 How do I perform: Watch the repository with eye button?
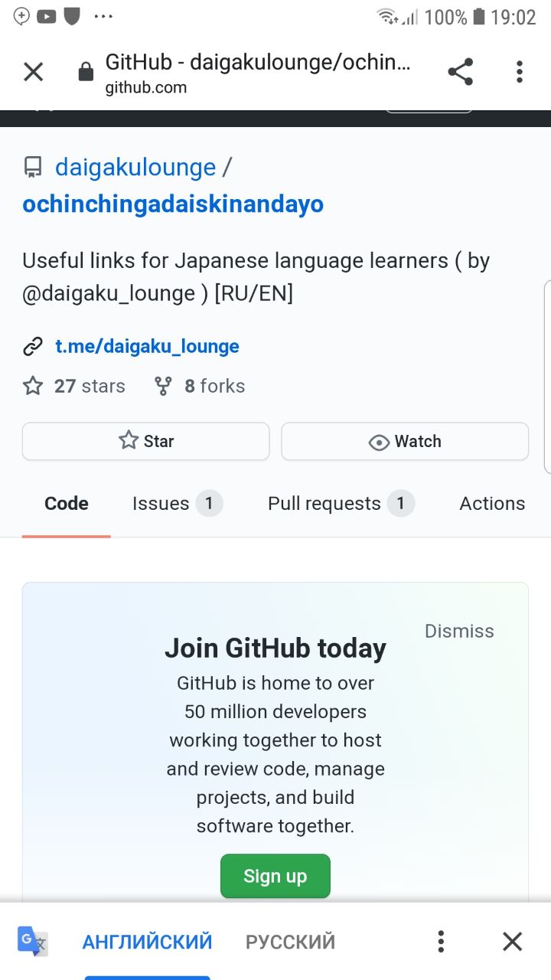405,441
